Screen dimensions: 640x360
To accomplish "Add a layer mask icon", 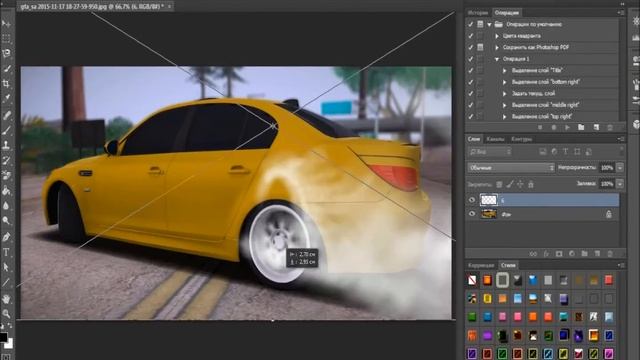I will point(559,254).
